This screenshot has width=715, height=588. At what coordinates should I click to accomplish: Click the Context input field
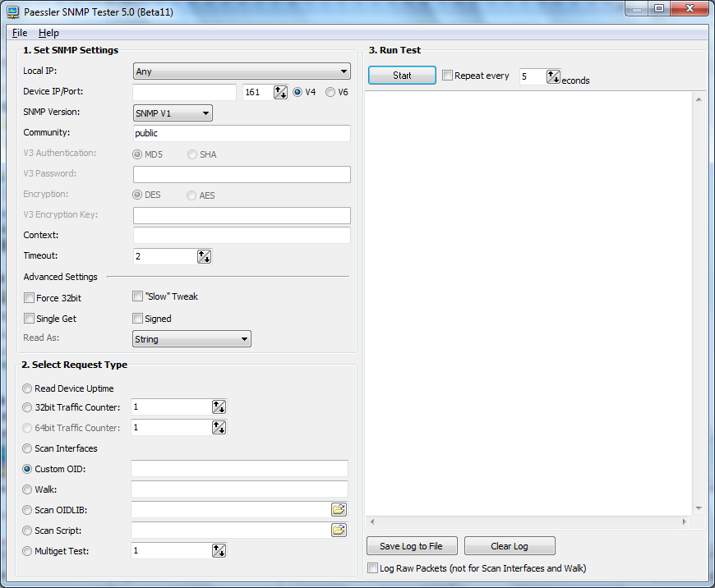click(242, 235)
